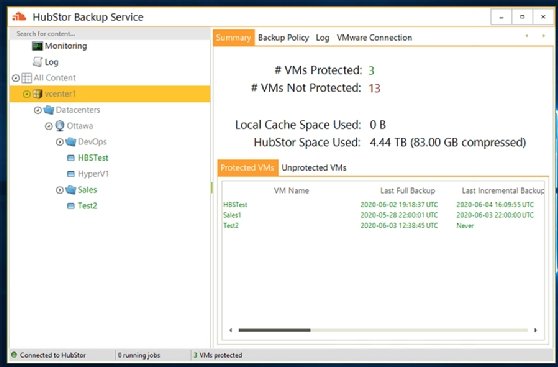Collapse the DevOps folder node

60,142
